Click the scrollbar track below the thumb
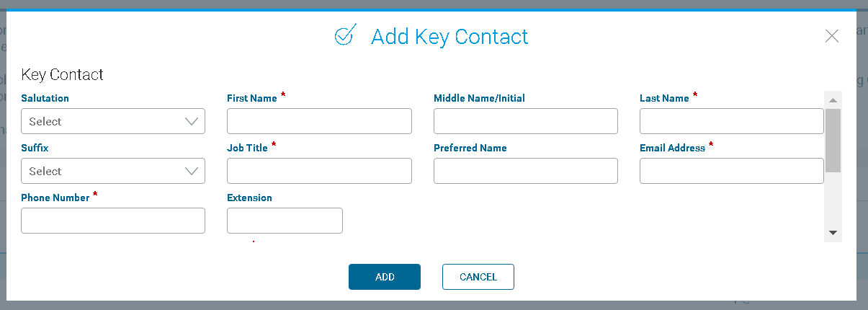868x310 pixels. [833, 199]
